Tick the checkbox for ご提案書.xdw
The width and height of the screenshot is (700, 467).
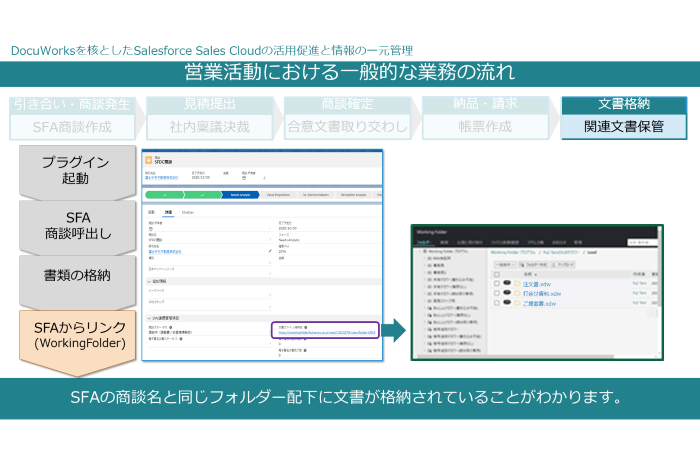click(496, 303)
